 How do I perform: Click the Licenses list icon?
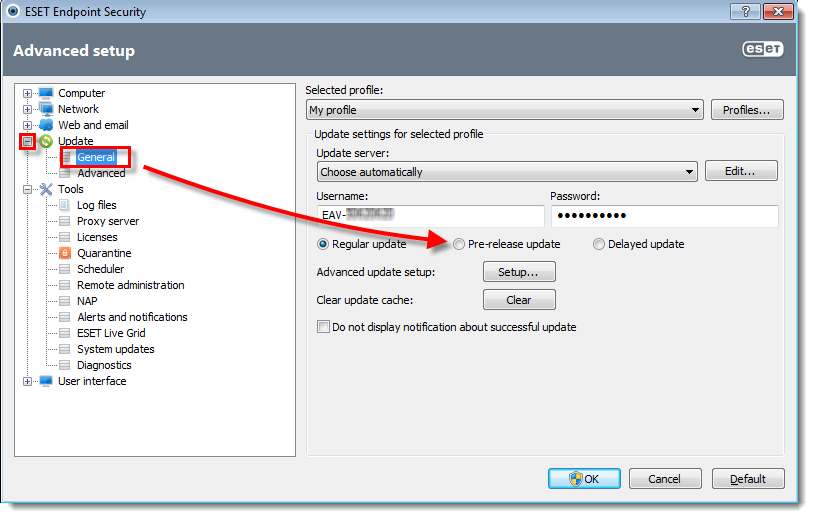pyautogui.click(x=65, y=237)
